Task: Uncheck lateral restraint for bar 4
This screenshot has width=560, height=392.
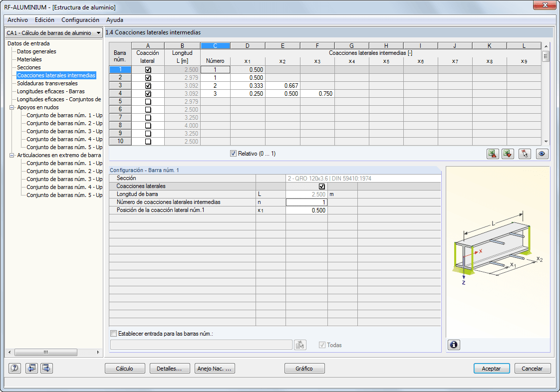Action: (x=148, y=94)
